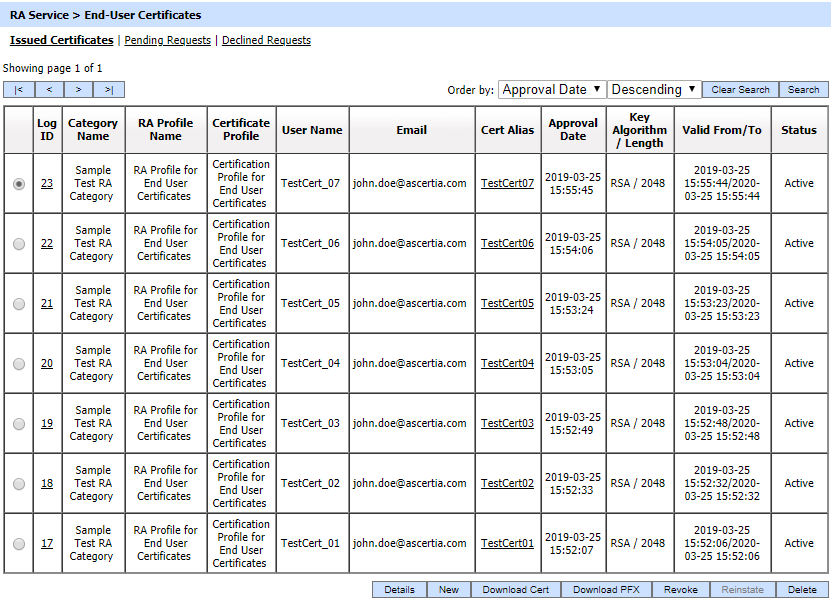Revoke the selected certificate
The height and width of the screenshot is (600, 831).
click(681, 590)
